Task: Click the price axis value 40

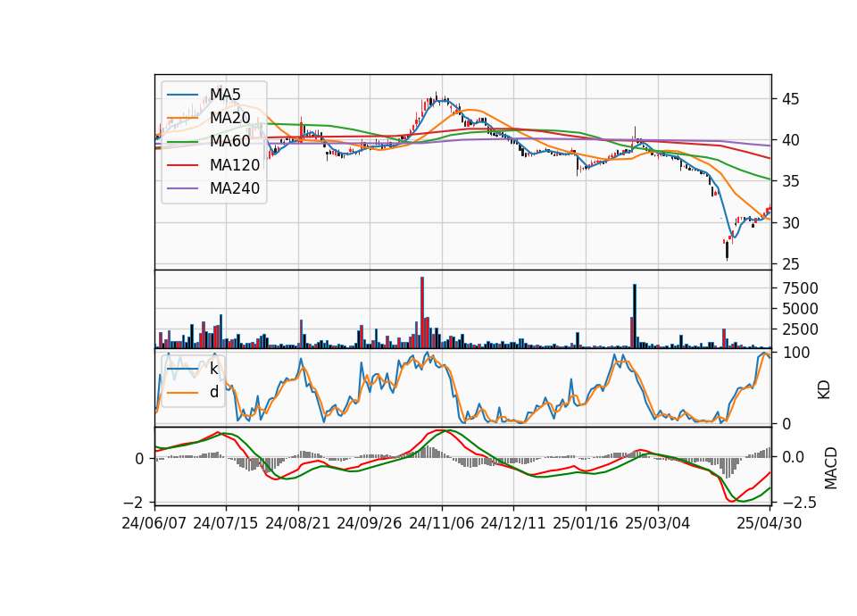Action: pyautogui.click(x=790, y=140)
